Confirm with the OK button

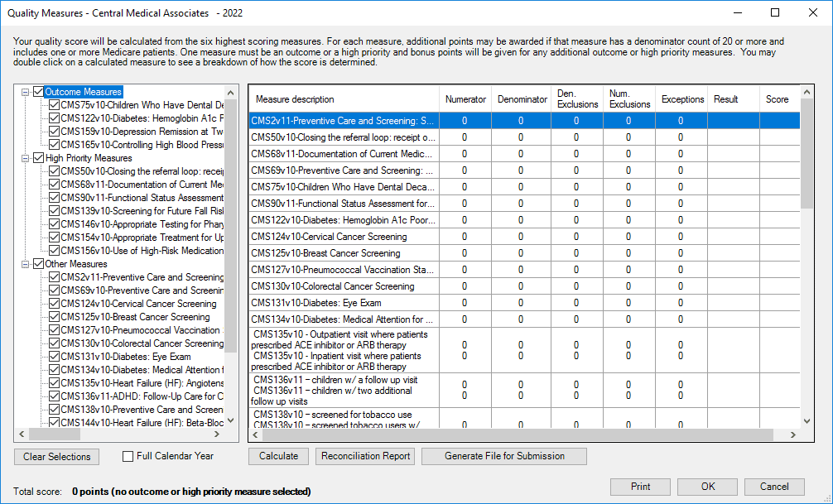pos(707,487)
